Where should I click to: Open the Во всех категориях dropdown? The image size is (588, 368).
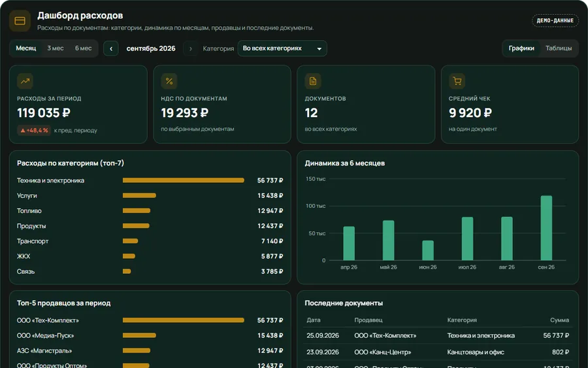[282, 48]
